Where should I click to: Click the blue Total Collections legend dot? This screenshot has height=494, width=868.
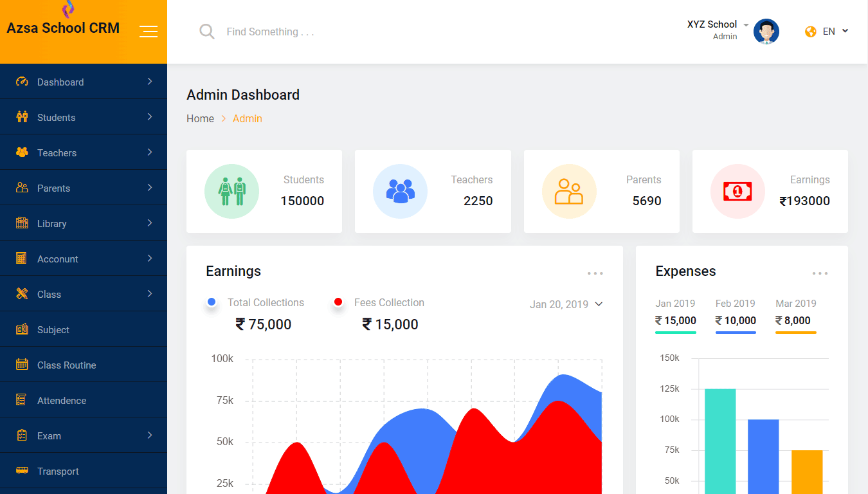212,302
